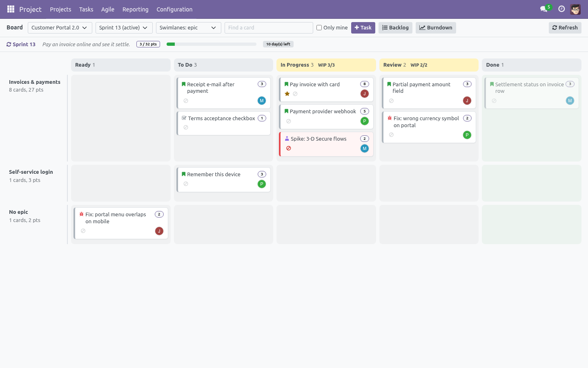The image size is (588, 368).
Task: Open the Burndown chart button
Action: (436, 28)
